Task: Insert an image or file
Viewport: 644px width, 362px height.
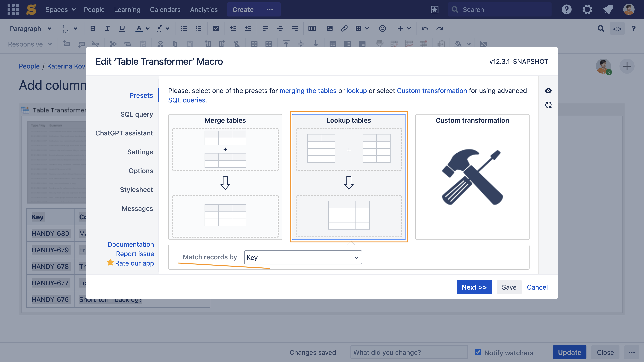Action: pos(330,28)
